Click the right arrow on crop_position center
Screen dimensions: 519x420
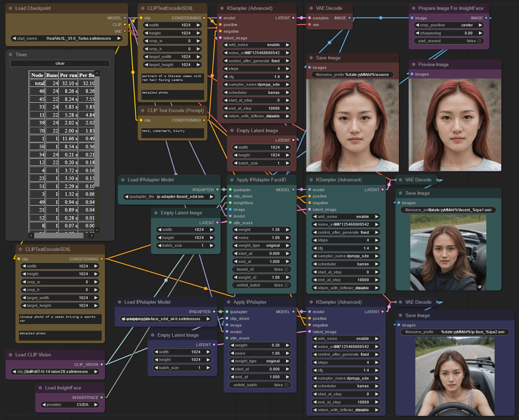[480, 25]
